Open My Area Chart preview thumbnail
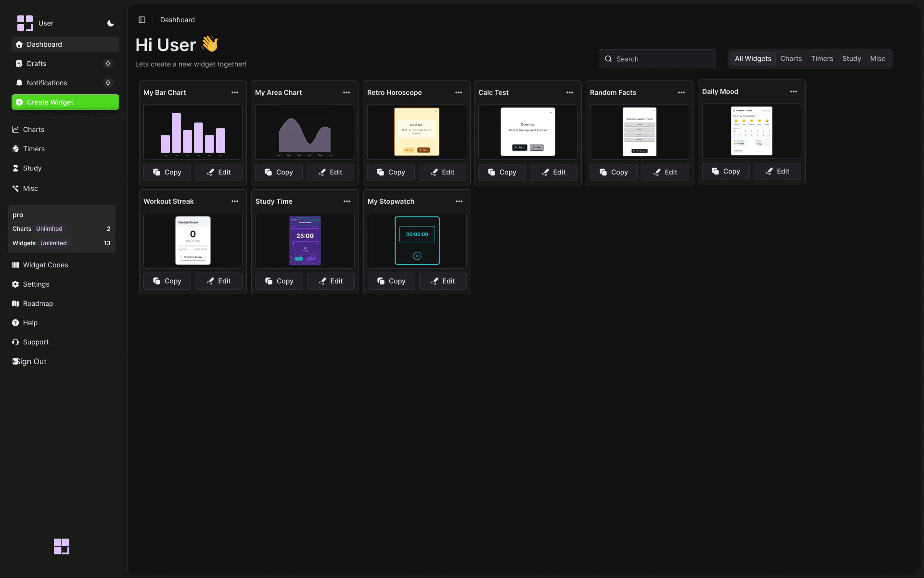Image resolution: width=924 pixels, height=578 pixels. pos(305,132)
